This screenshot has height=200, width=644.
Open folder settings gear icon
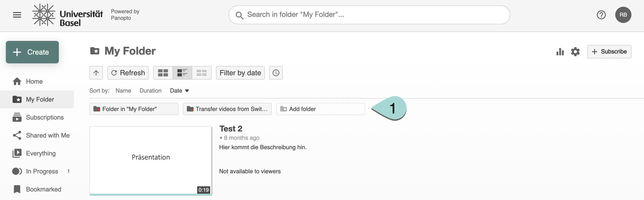tap(575, 52)
